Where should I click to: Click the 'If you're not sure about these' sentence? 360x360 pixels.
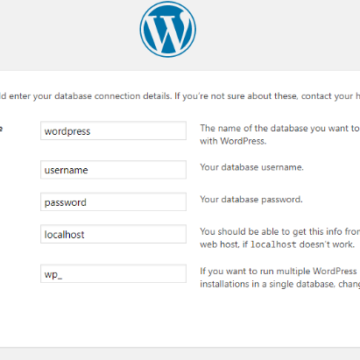click(x=236, y=96)
